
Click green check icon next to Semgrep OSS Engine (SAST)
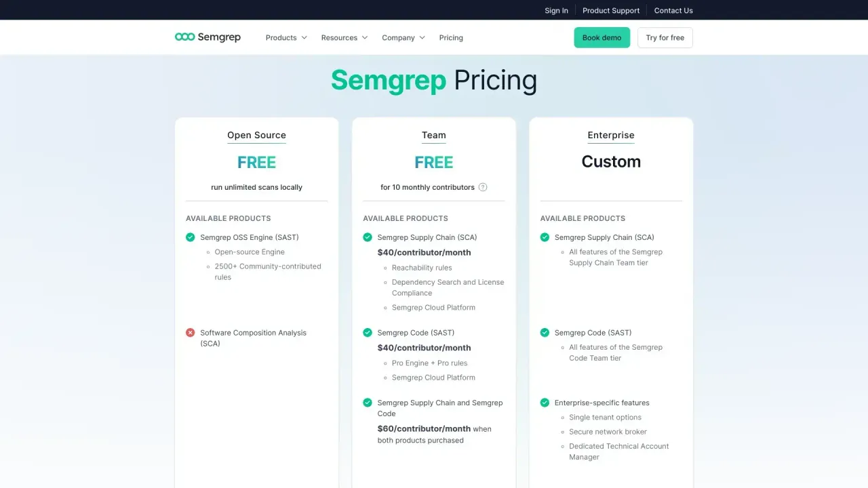pyautogui.click(x=190, y=237)
